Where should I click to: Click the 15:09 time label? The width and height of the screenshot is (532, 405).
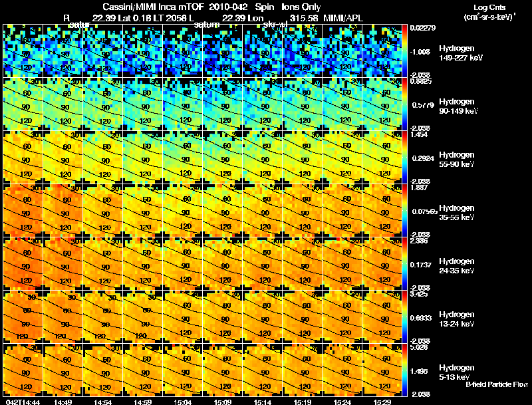[x=223, y=402]
